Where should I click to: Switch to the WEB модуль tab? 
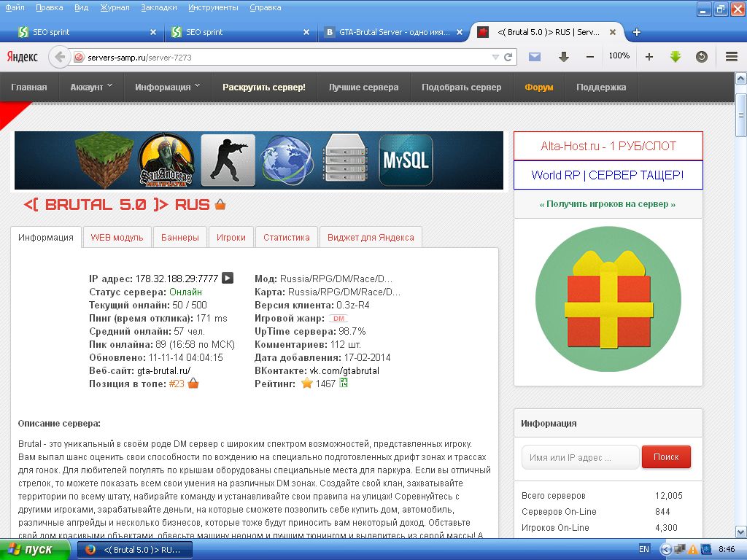pos(117,237)
